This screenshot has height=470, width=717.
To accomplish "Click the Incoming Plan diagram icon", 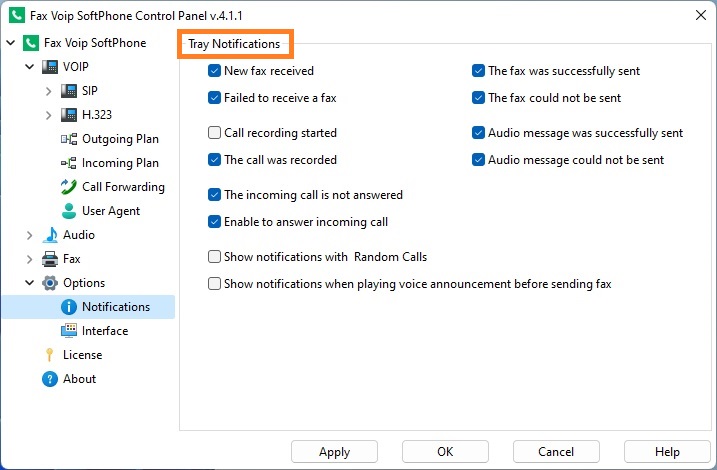I will (69, 163).
